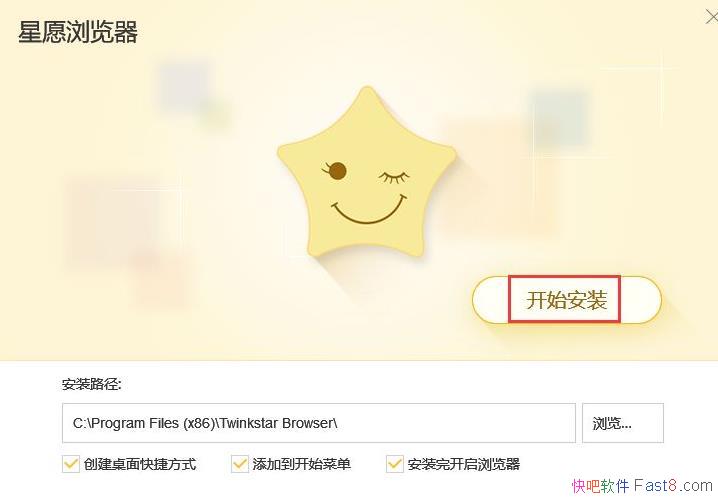
Task: Click the 开始安装 button
Action: click(566, 300)
